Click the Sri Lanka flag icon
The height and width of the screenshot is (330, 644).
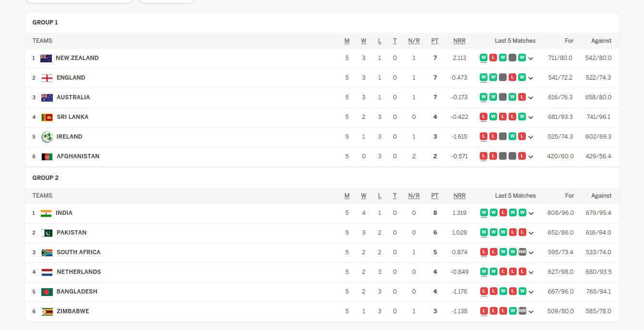[x=47, y=117]
